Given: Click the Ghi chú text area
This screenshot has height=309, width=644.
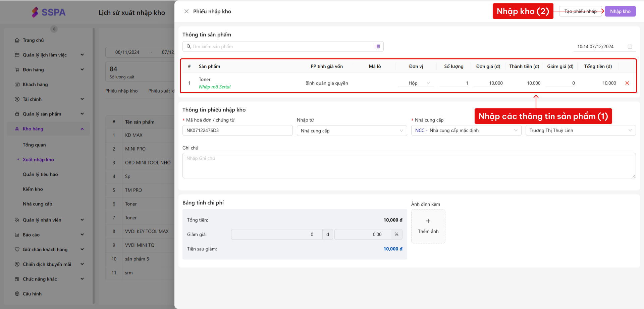Looking at the screenshot, I should coord(409,166).
